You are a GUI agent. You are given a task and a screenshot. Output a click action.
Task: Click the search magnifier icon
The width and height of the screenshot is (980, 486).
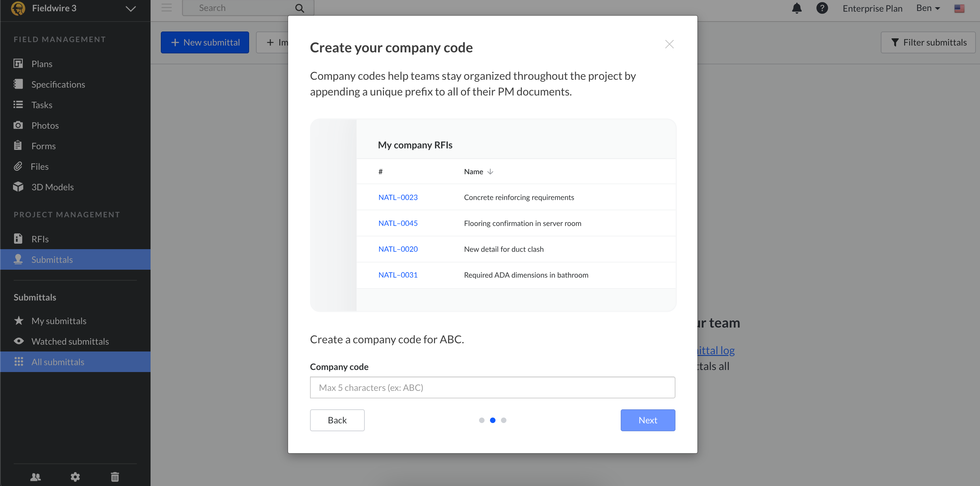[300, 8]
